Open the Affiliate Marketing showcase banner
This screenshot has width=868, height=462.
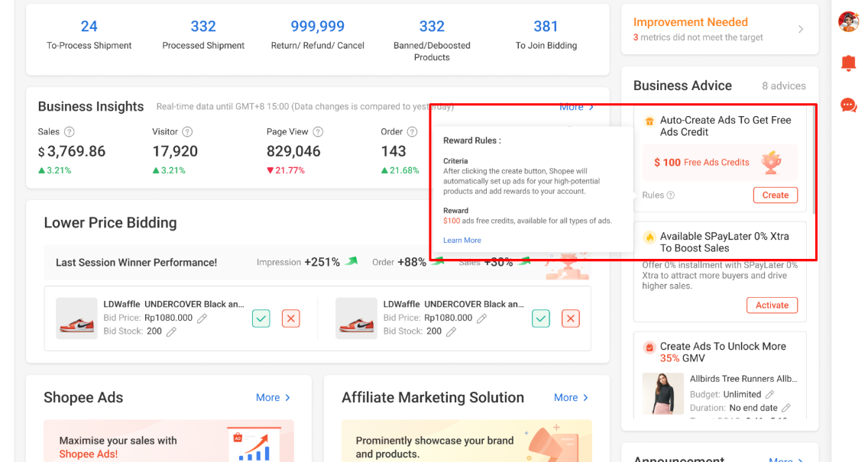(467, 441)
